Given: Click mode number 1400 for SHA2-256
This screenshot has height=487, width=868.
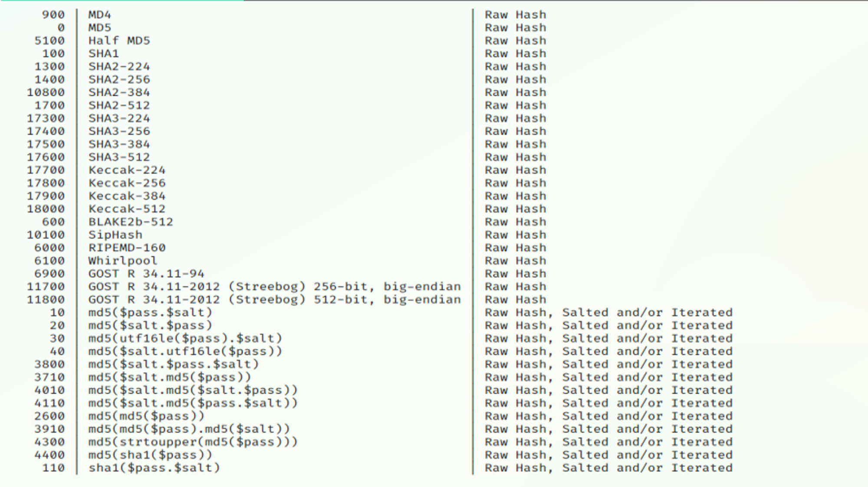Looking at the screenshot, I should (49, 79).
